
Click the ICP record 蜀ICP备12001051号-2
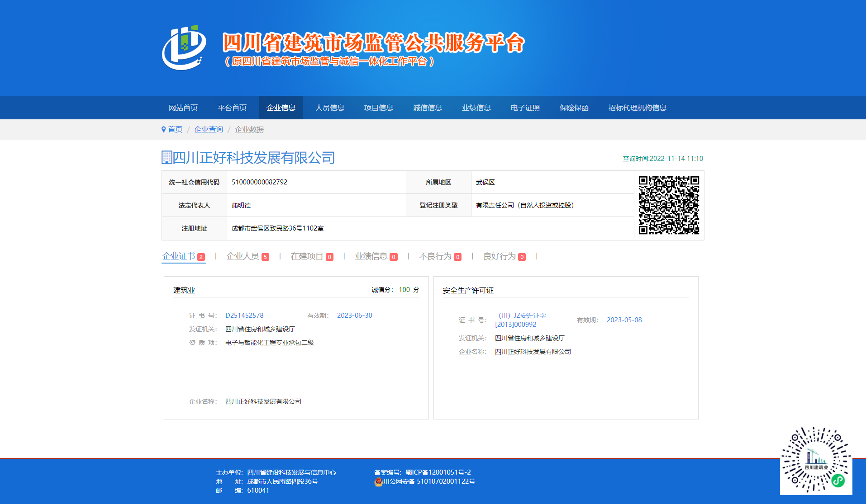(438, 472)
